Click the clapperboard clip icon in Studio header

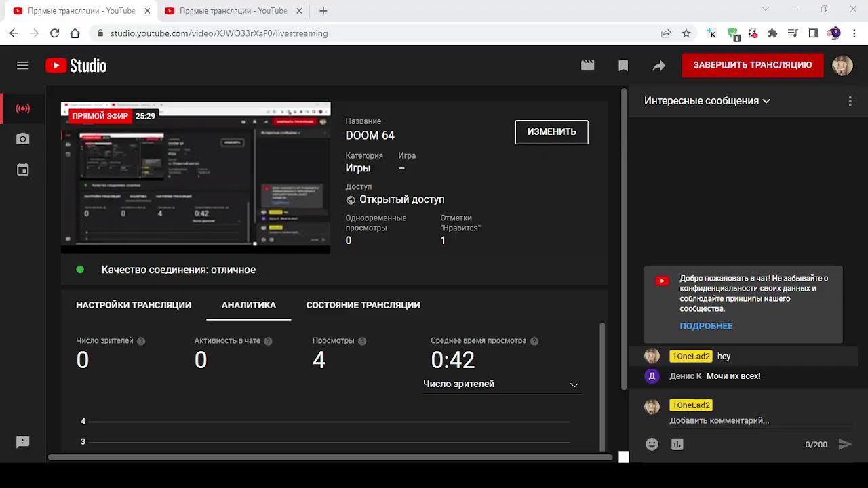click(588, 66)
